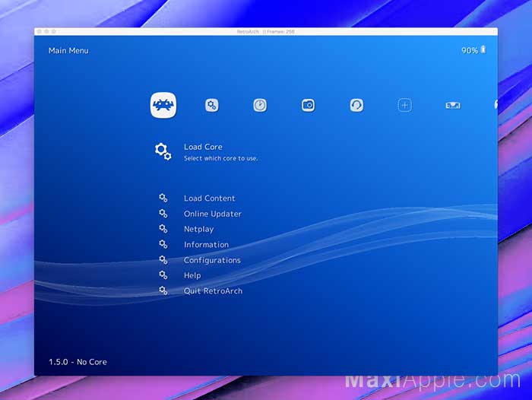Click the Main Menu title text
The height and width of the screenshot is (400, 532).
(68, 51)
